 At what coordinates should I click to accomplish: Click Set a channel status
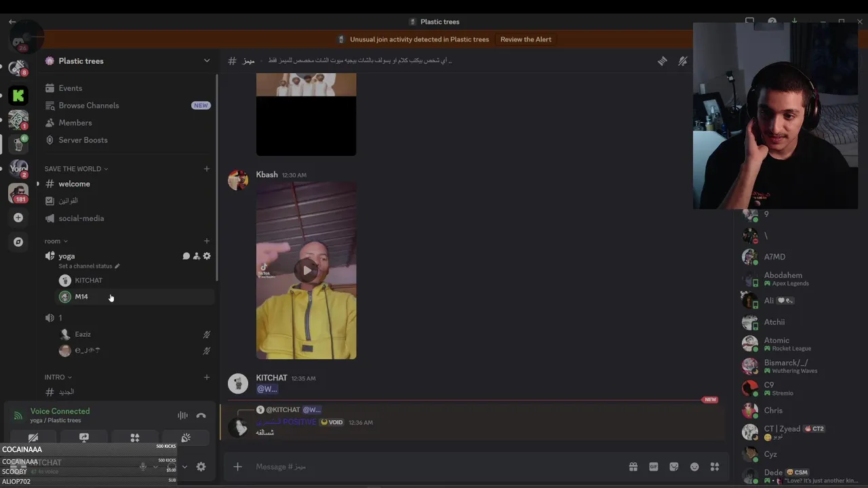tap(89, 266)
